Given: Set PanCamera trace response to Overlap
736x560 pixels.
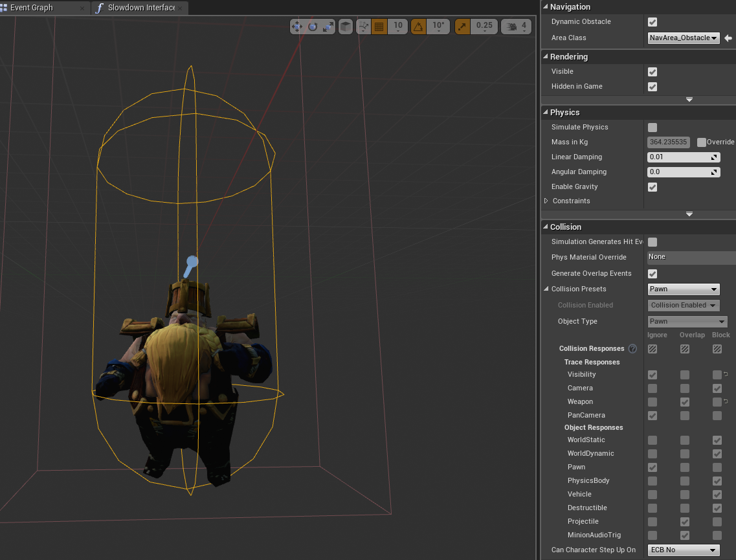Looking at the screenshot, I should 685,416.
